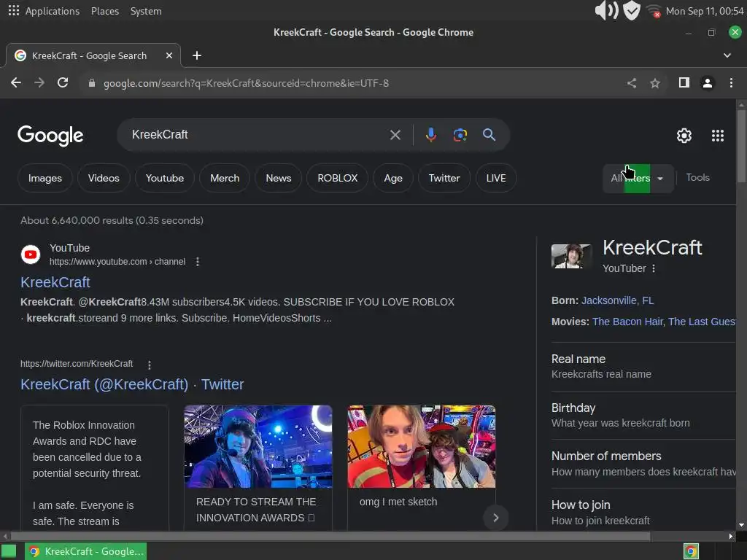Expand the Number of members section

point(643,464)
